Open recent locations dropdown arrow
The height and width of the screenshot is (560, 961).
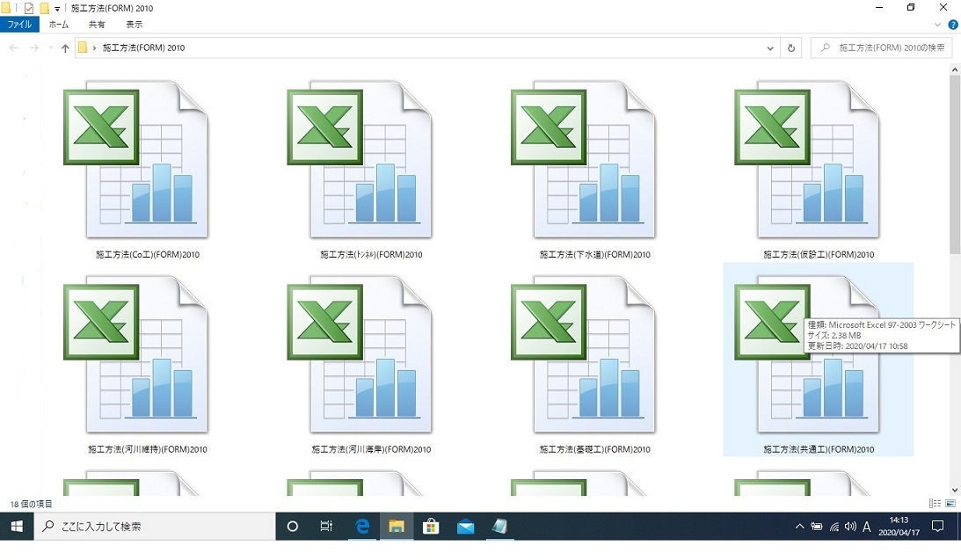(50, 47)
